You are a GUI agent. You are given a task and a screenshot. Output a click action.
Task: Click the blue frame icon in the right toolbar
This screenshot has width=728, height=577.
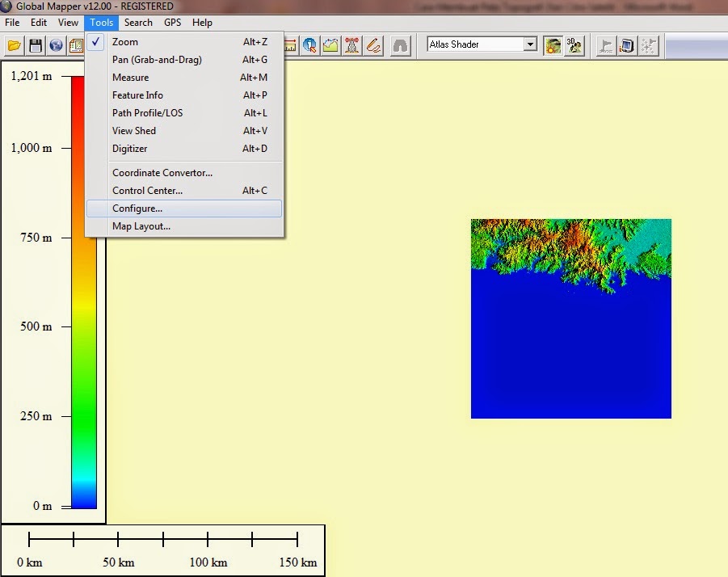[x=627, y=45]
